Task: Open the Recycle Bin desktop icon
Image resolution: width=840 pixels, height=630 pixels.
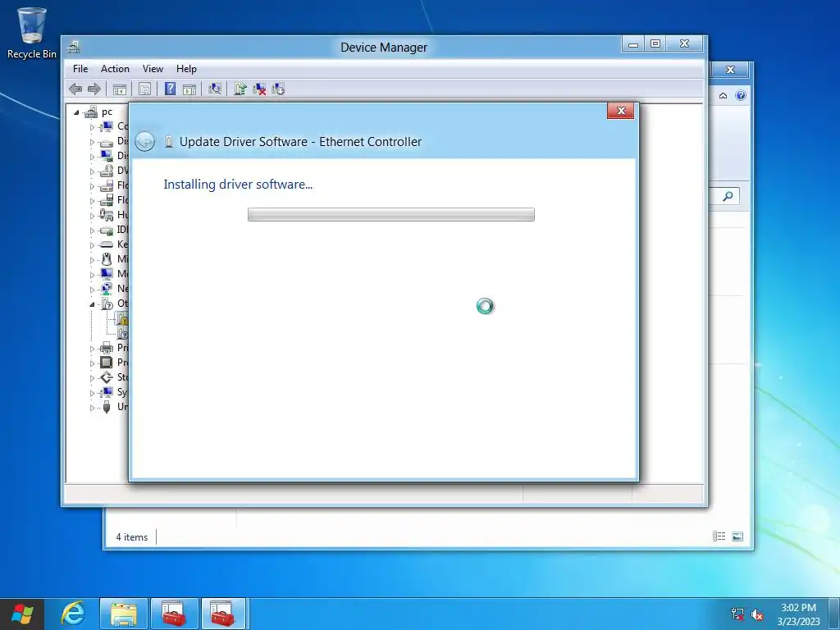Action: (x=32, y=32)
